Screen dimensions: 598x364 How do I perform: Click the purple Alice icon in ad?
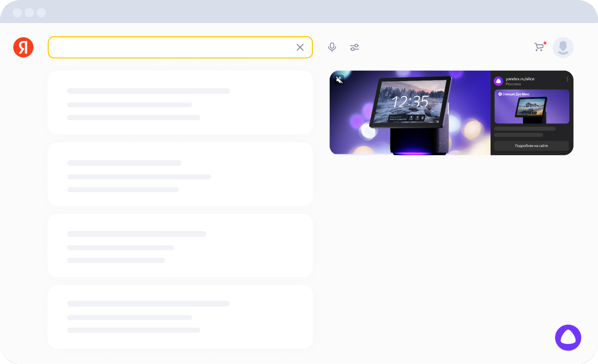[498, 81]
